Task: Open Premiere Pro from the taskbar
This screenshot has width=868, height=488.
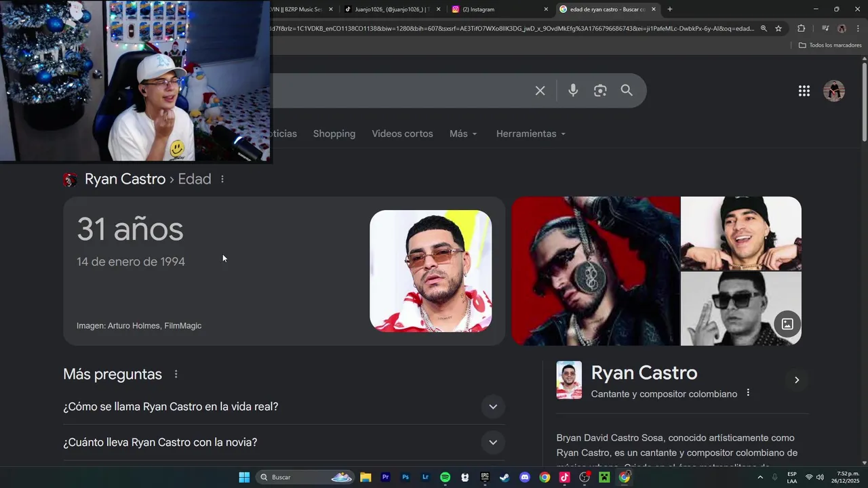Action: pos(385,477)
